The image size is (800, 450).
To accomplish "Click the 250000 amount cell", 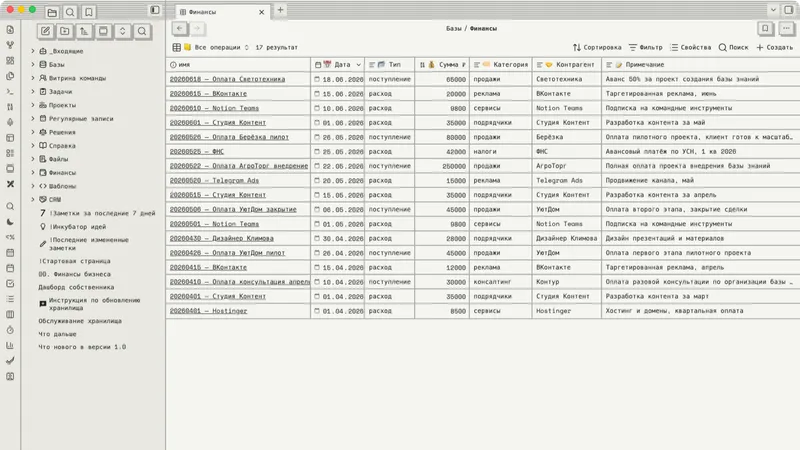I will (x=442, y=166).
